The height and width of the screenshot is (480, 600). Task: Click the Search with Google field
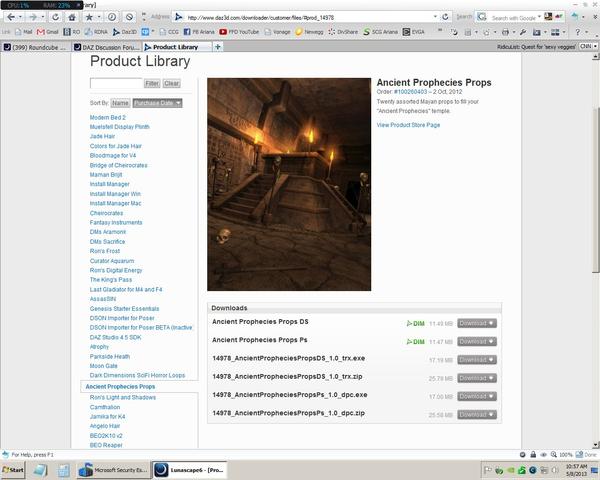pyautogui.click(x=514, y=17)
